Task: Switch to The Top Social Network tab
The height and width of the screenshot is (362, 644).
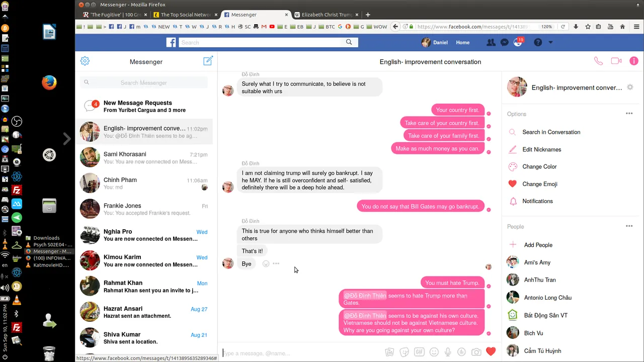Action: pyautogui.click(x=184, y=15)
